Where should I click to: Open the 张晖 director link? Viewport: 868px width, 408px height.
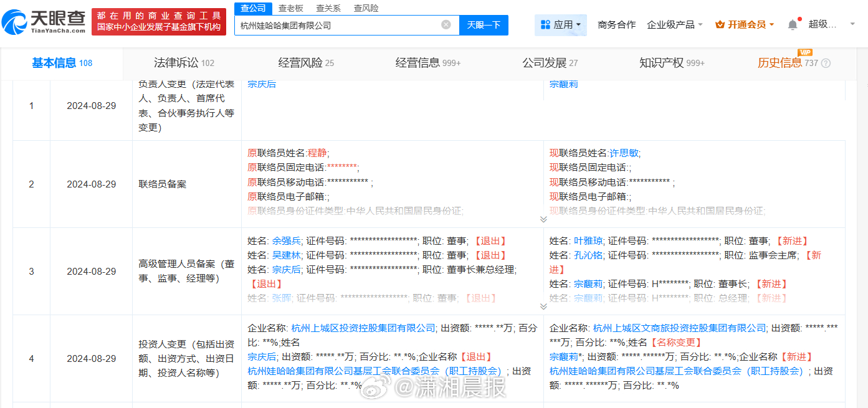pos(282,298)
